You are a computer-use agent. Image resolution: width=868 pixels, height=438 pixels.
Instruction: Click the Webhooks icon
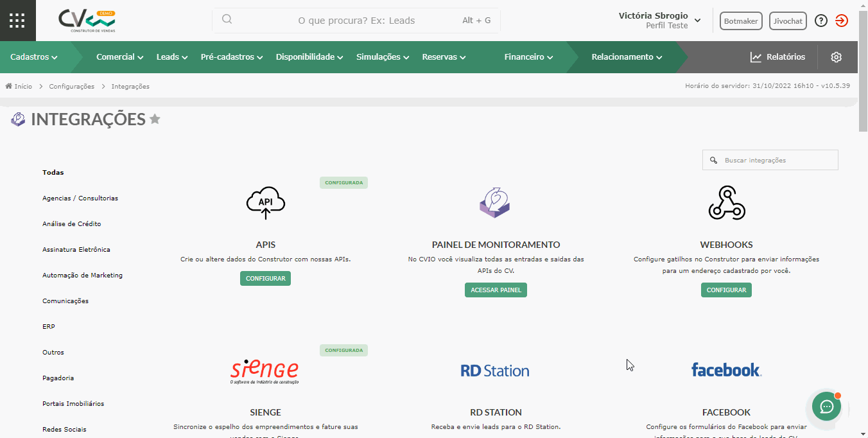[x=726, y=202]
